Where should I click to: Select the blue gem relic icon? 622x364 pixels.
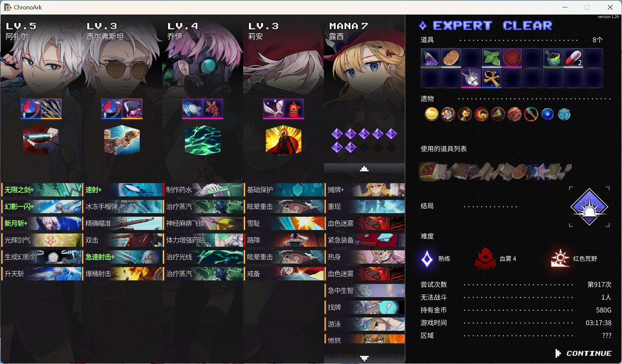pos(547,114)
